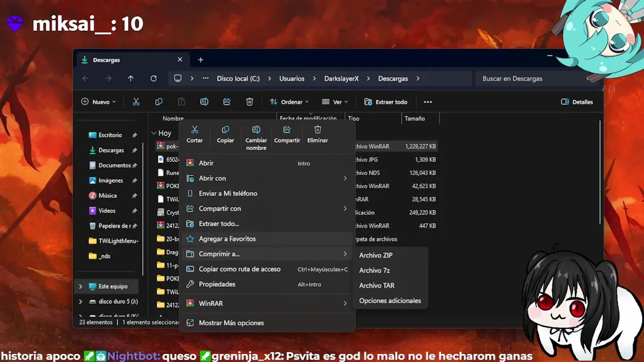Viewport: 644px width, 362px height.
Task: Click the 126,043 KB size cell
Action: click(x=423, y=173)
